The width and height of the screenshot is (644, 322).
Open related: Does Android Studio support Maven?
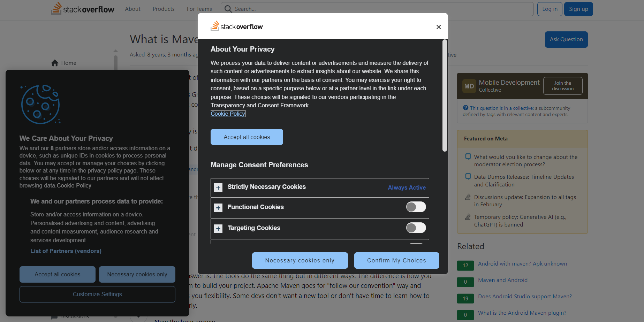point(525,296)
